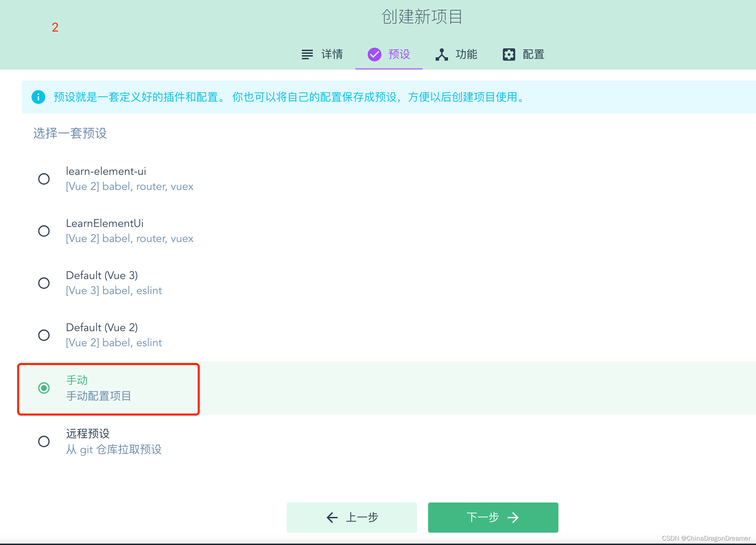Click the Default (Vue 2) title text

(102, 327)
